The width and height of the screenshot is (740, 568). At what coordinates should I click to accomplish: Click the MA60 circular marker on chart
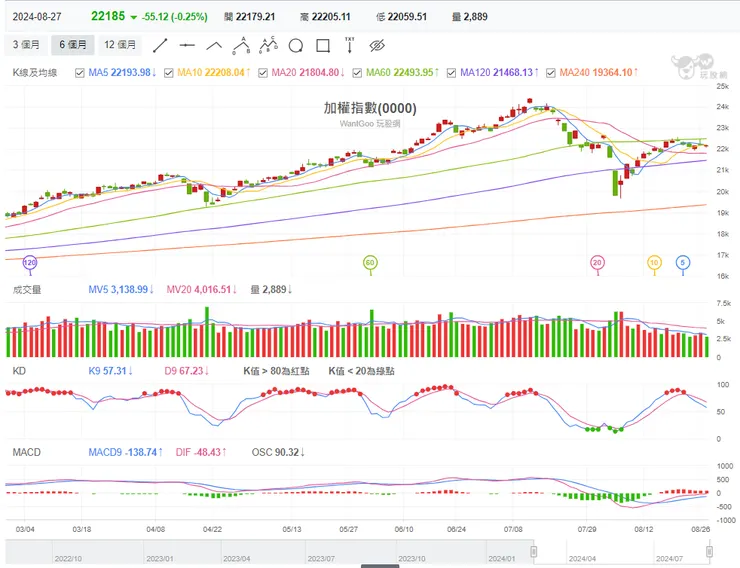pyautogui.click(x=369, y=263)
